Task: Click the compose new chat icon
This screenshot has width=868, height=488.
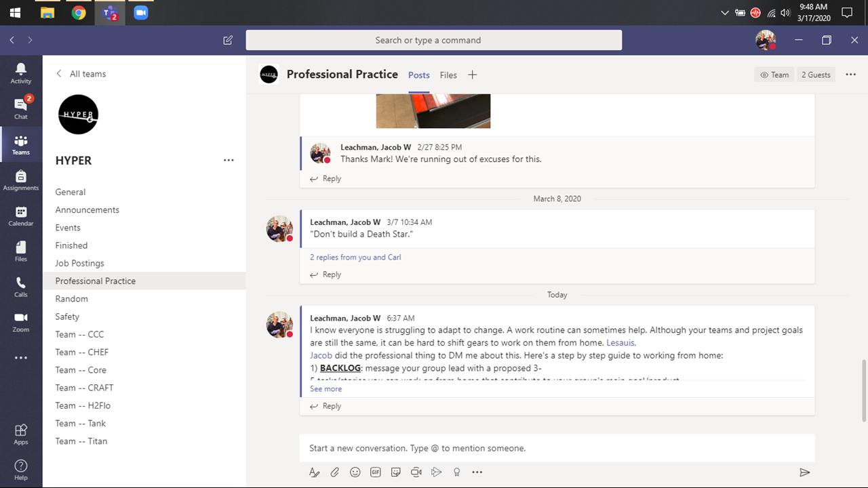Action: pyautogui.click(x=228, y=40)
